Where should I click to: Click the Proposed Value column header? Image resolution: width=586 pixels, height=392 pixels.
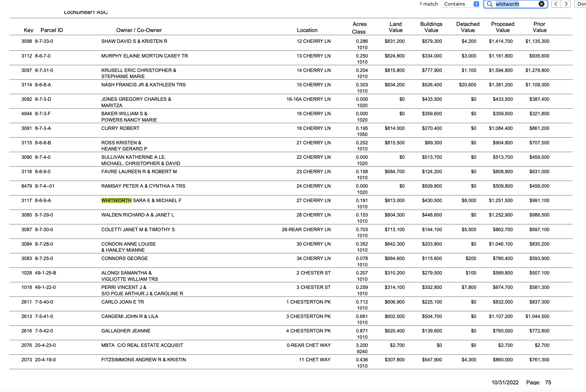pyautogui.click(x=503, y=27)
